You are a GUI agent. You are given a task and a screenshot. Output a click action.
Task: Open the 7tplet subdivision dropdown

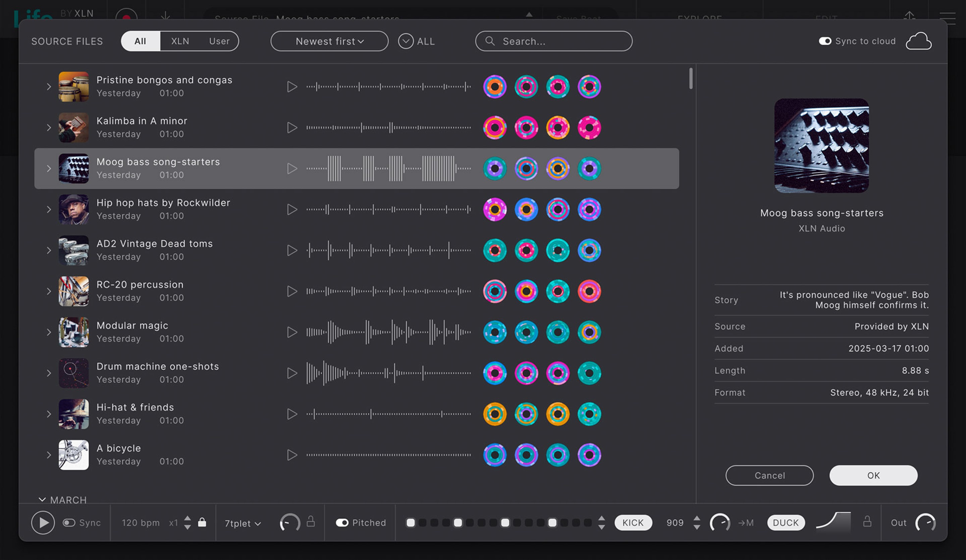pos(243,523)
